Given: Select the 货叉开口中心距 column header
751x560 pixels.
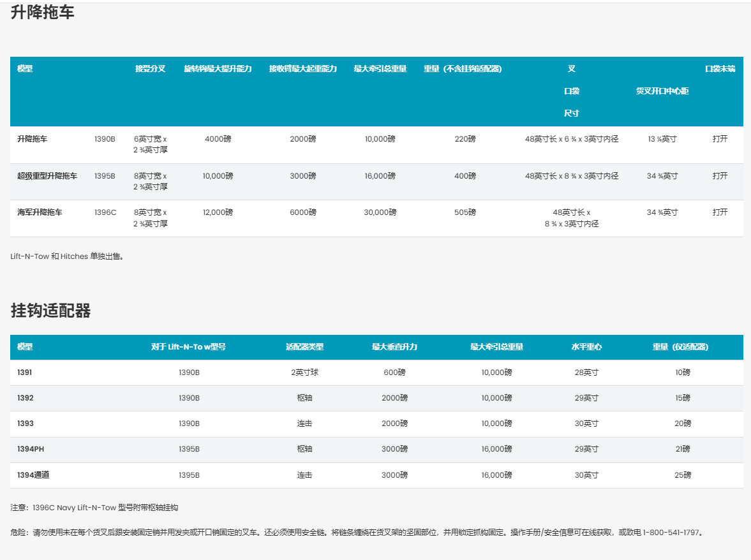Looking at the screenshot, I should coord(662,91).
